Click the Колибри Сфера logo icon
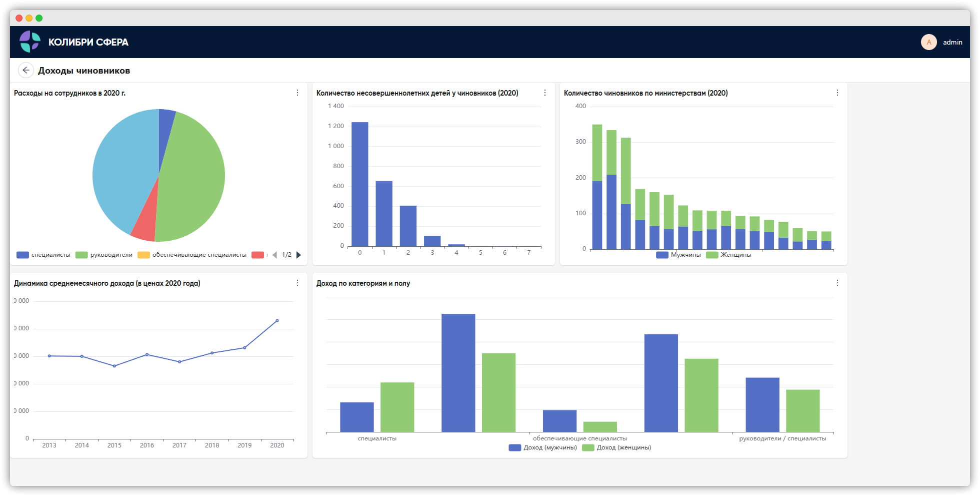980x496 pixels. 30,42
